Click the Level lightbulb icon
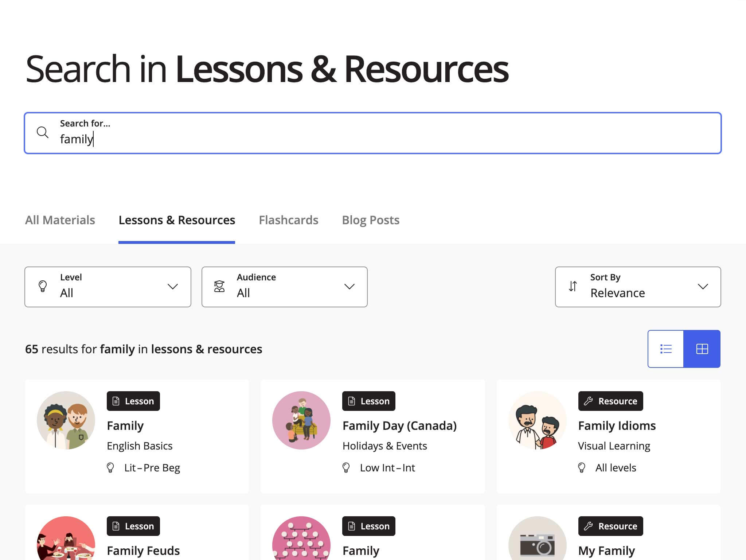The width and height of the screenshot is (746, 560). (x=43, y=286)
